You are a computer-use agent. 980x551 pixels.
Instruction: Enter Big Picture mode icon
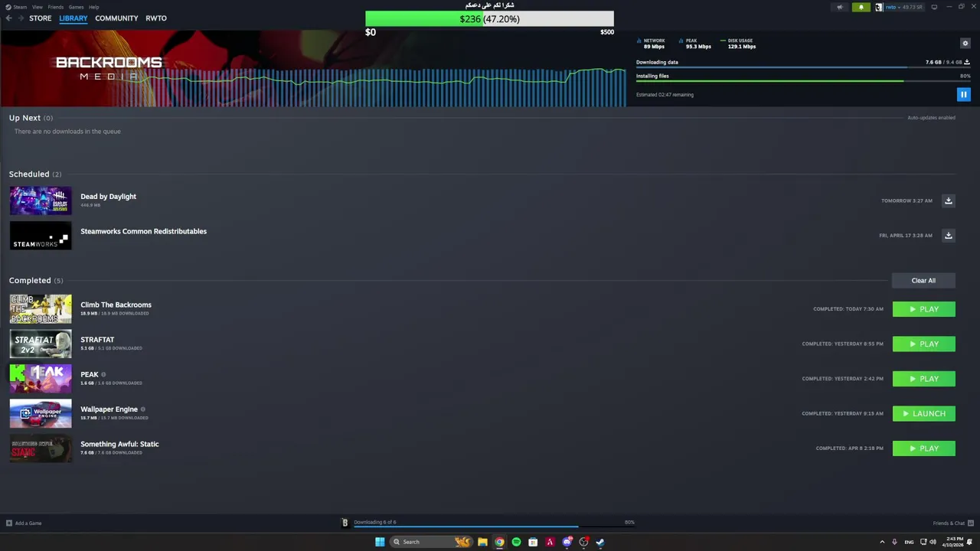tap(934, 7)
